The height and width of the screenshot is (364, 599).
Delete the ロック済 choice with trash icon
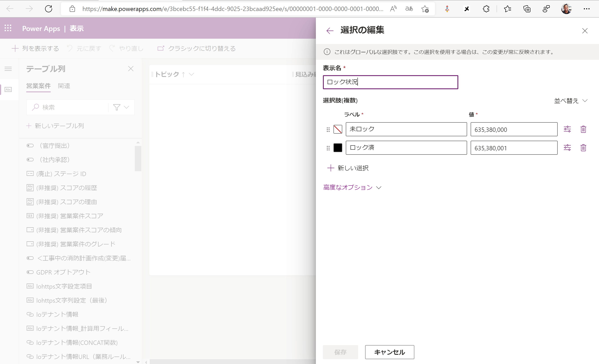[x=583, y=147]
